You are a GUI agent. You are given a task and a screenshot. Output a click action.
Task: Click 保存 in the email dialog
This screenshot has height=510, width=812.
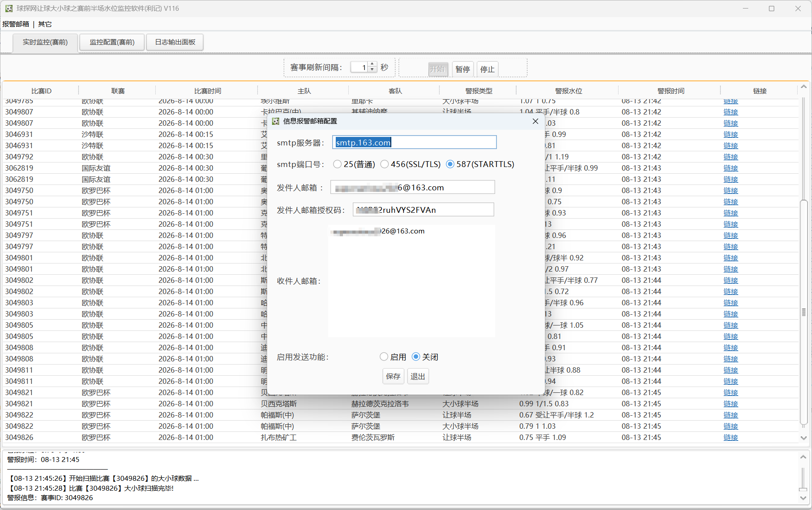(393, 376)
